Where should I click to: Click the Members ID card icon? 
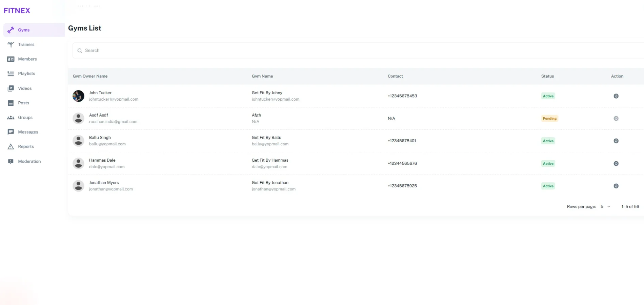[11, 59]
